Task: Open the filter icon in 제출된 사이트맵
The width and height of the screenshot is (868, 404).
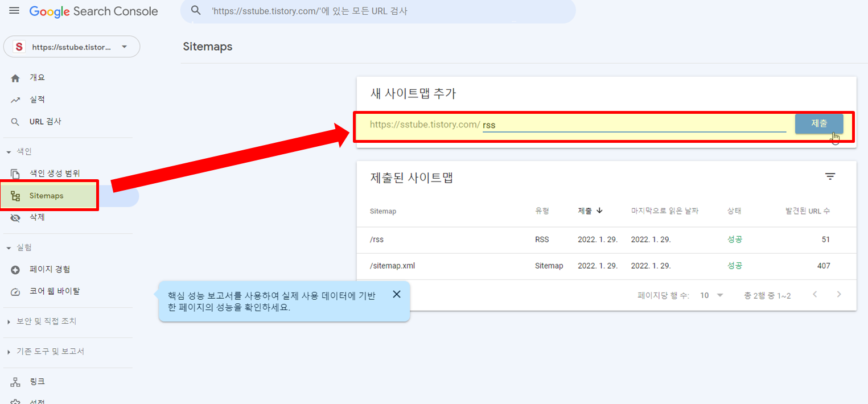Action: [830, 176]
